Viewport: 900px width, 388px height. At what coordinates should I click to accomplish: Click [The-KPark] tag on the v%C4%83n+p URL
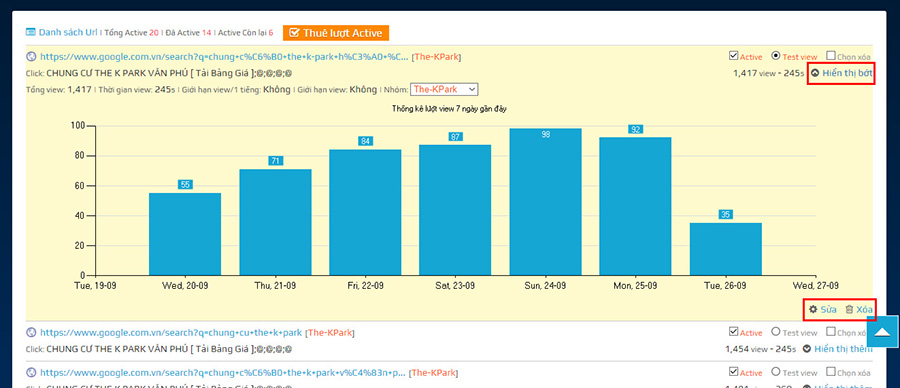click(x=433, y=373)
